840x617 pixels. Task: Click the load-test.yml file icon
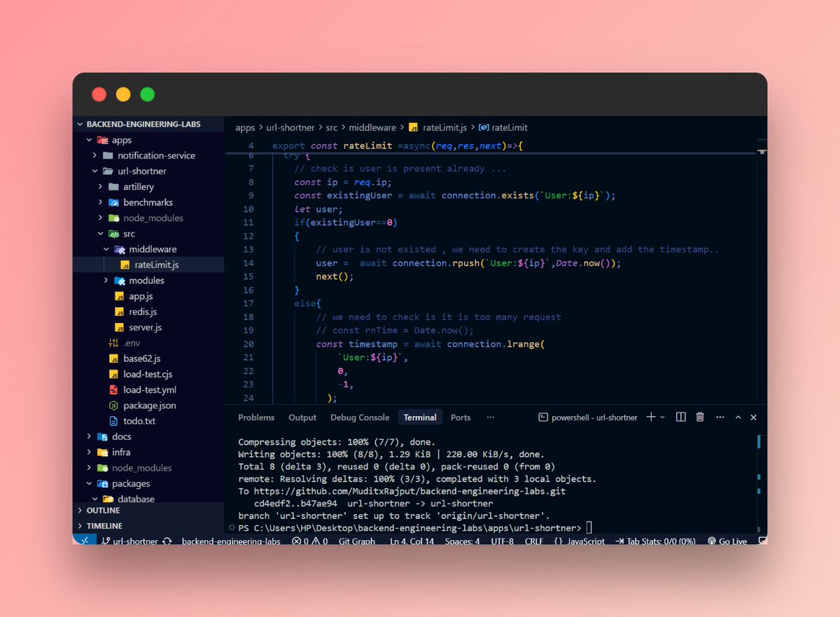[x=113, y=389]
